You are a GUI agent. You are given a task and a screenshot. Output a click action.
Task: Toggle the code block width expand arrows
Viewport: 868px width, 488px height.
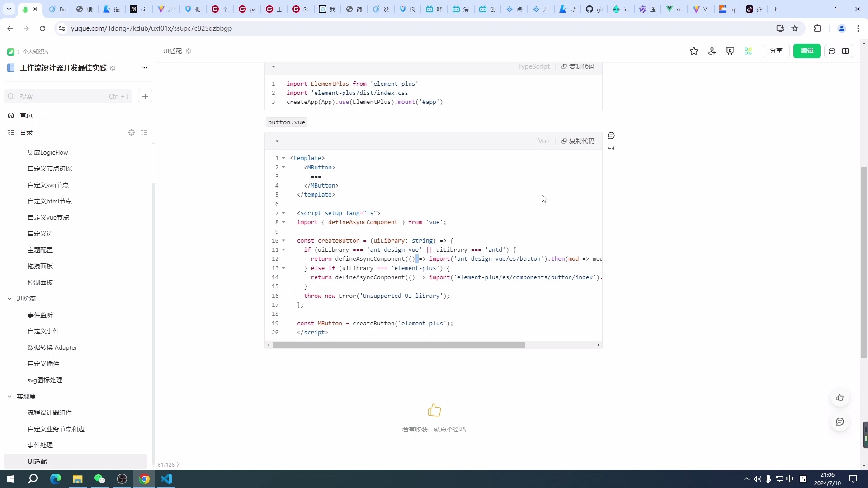(x=611, y=148)
